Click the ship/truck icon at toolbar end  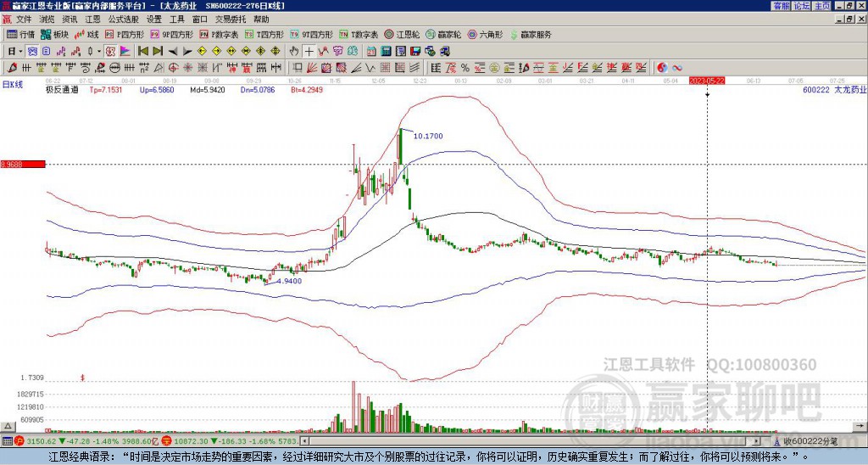(x=444, y=52)
